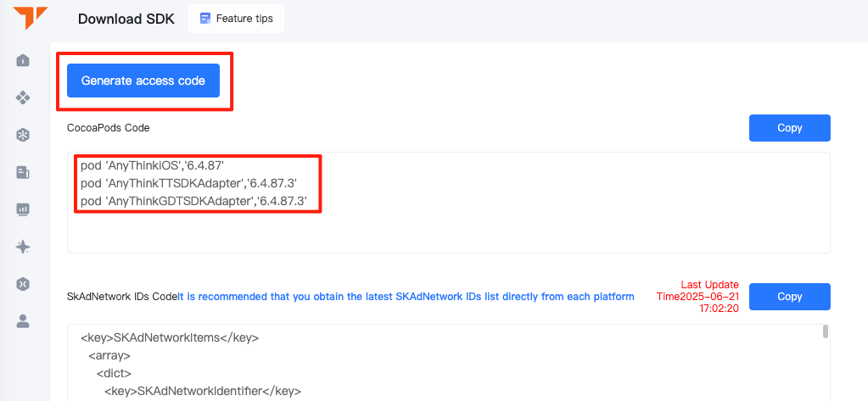
Task: Click the Generate access code button
Action: click(x=143, y=81)
